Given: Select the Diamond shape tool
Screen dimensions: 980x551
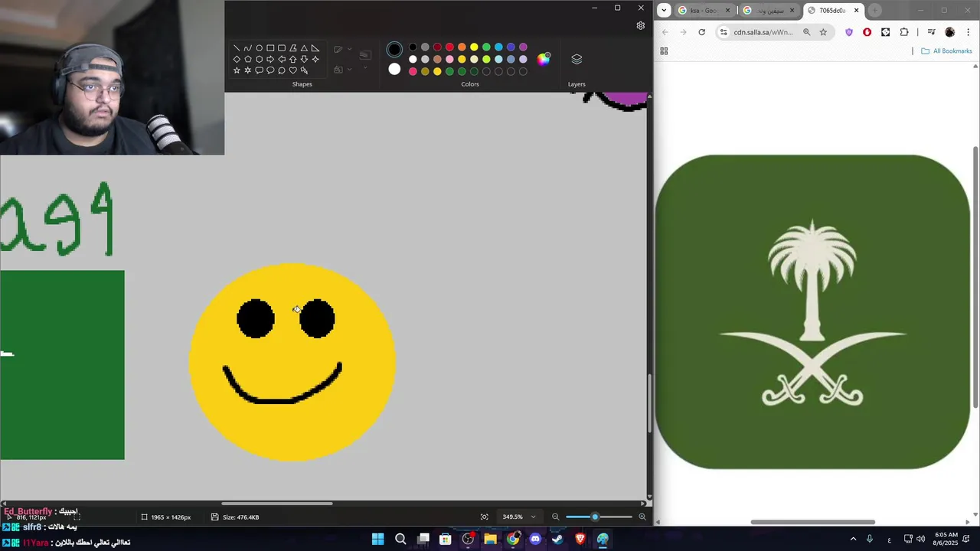Looking at the screenshot, I should click(237, 59).
